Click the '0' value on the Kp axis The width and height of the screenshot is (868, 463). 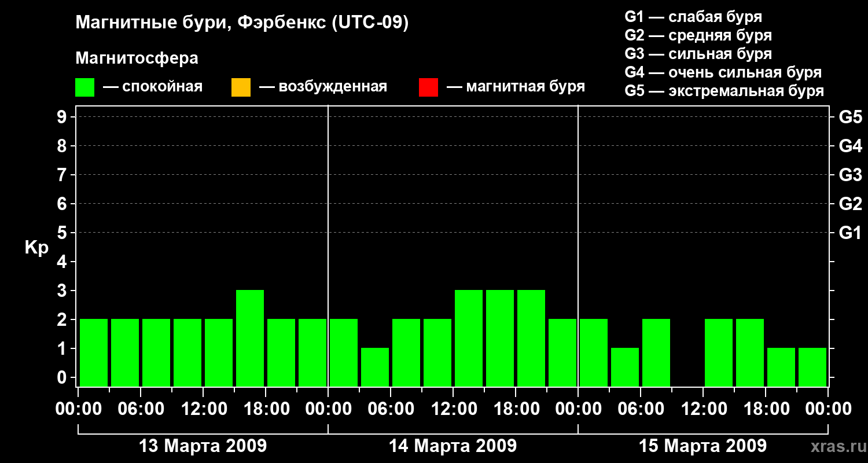click(62, 377)
